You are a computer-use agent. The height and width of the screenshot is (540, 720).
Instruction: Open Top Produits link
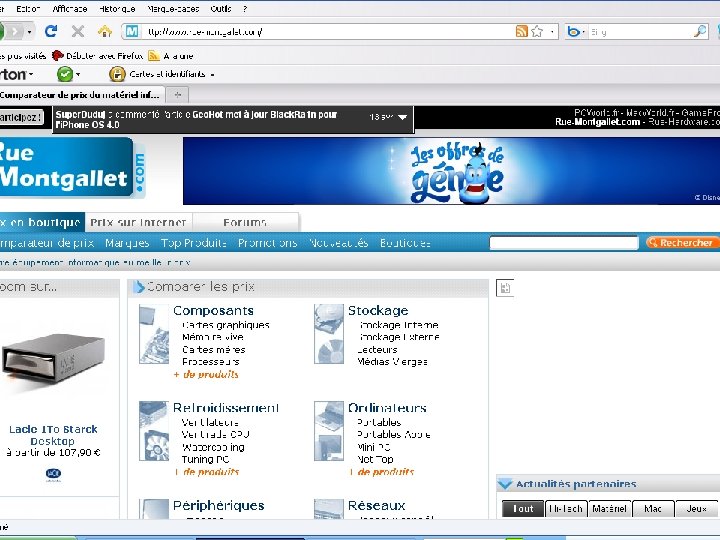[x=193, y=243]
